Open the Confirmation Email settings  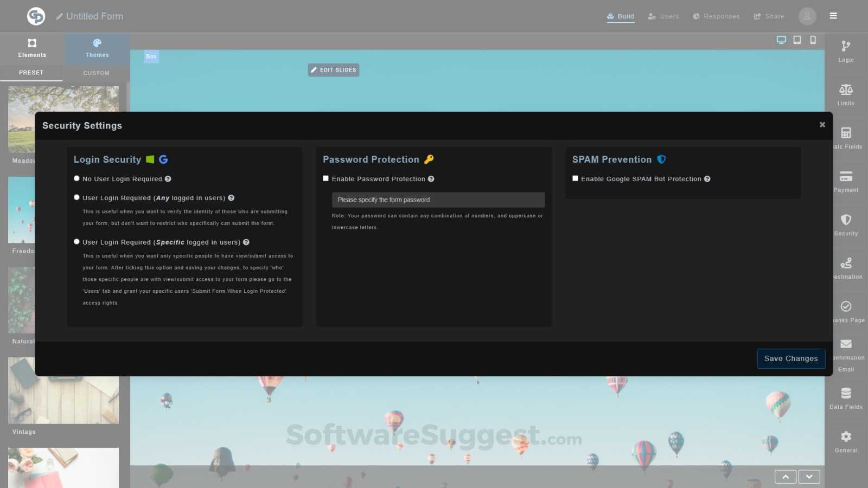tap(846, 352)
